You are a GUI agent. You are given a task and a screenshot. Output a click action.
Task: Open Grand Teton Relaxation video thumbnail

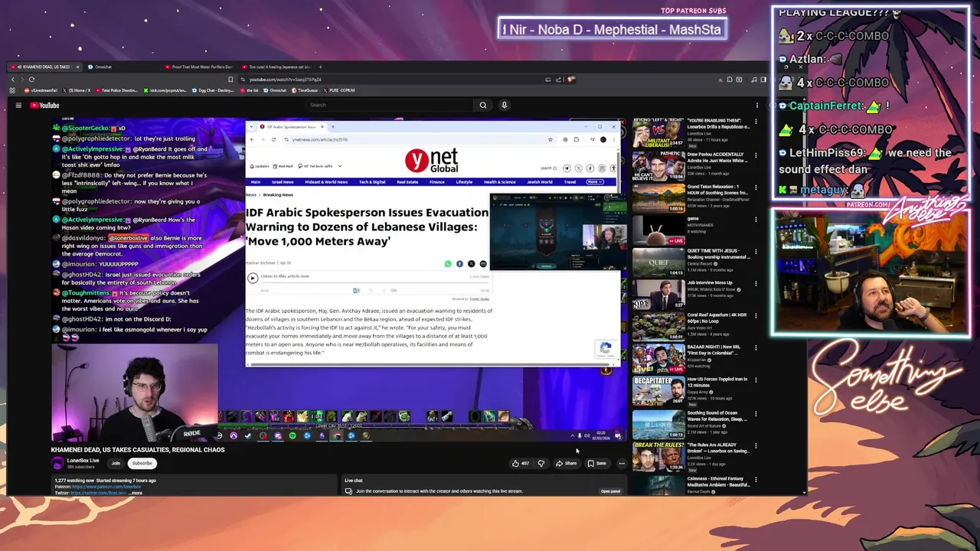click(658, 199)
